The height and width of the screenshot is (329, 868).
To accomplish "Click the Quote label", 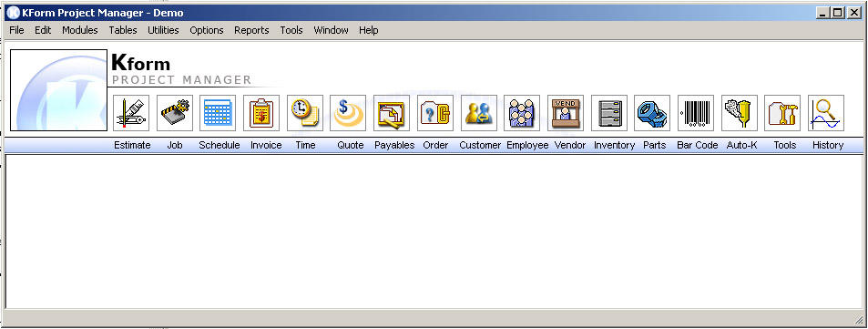I will pyautogui.click(x=351, y=145).
